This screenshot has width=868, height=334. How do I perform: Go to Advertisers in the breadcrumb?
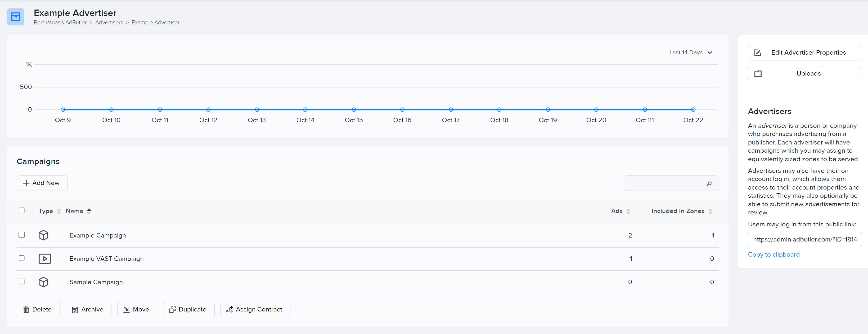(109, 23)
